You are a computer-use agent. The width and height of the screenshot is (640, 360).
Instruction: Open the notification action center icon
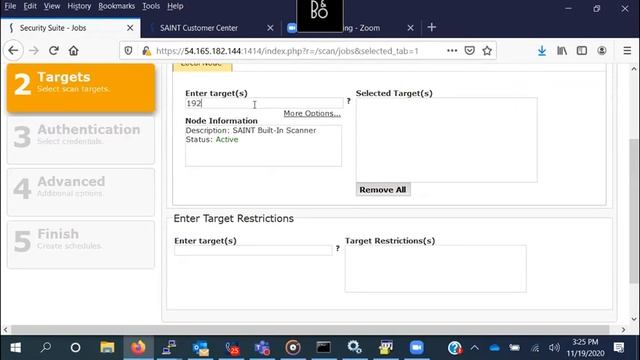[x=619, y=348]
